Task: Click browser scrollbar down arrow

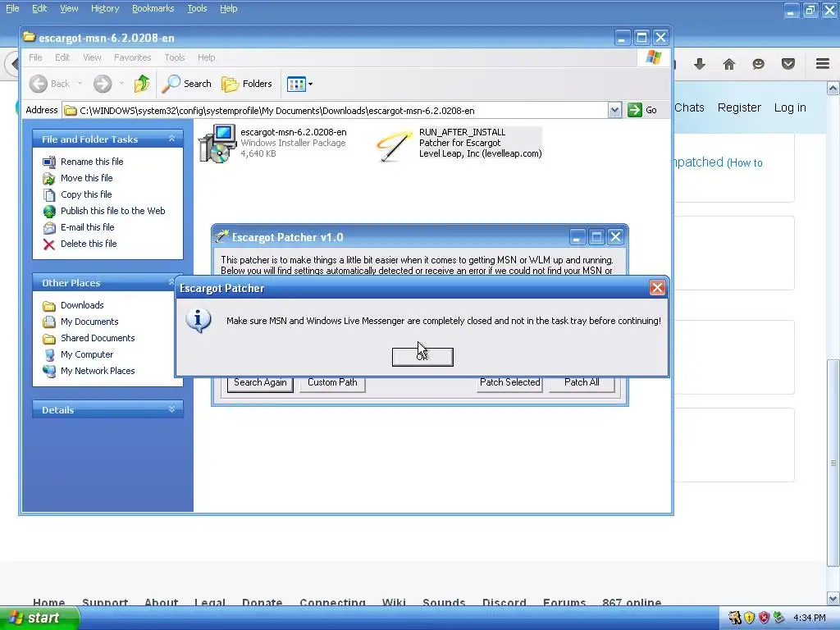Action: coord(833,599)
